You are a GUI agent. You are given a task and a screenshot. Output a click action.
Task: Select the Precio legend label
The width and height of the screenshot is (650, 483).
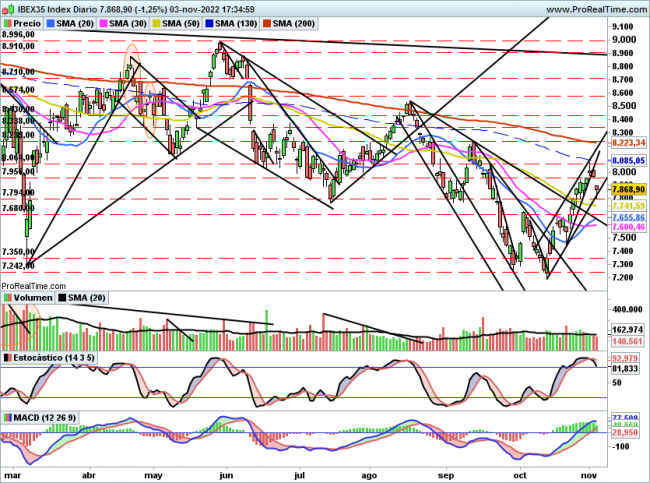coord(23,24)
